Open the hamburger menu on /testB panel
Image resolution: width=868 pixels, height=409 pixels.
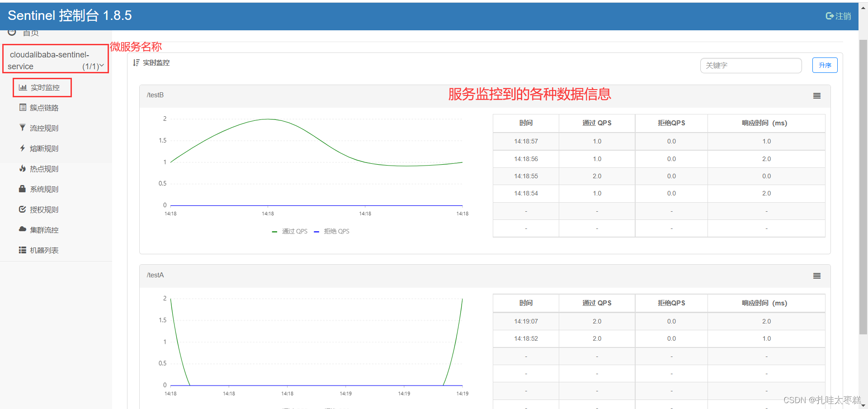tap(817, 96)
